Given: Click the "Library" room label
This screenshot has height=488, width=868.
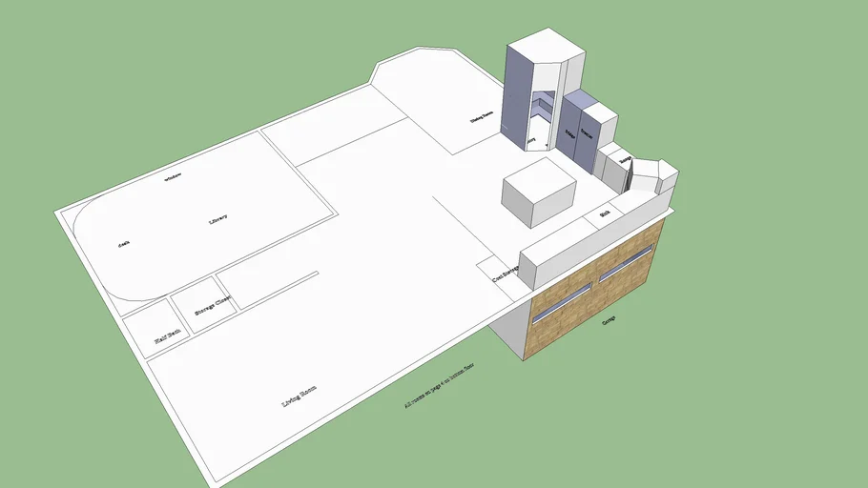Looking at the screenshot, I should (218, 219).
